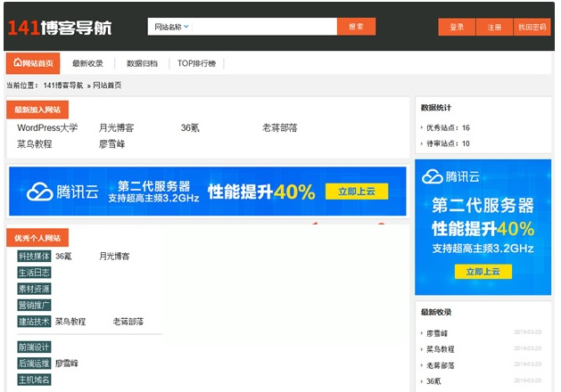This screenshot has height=392, width=561.
Task: Go to the 网站首页 home tab
Action: coord(33,63)
